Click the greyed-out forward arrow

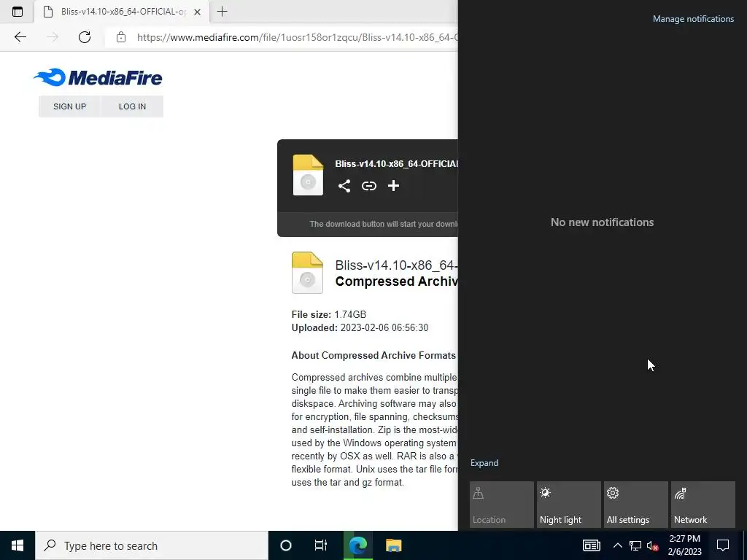[53, 37]
